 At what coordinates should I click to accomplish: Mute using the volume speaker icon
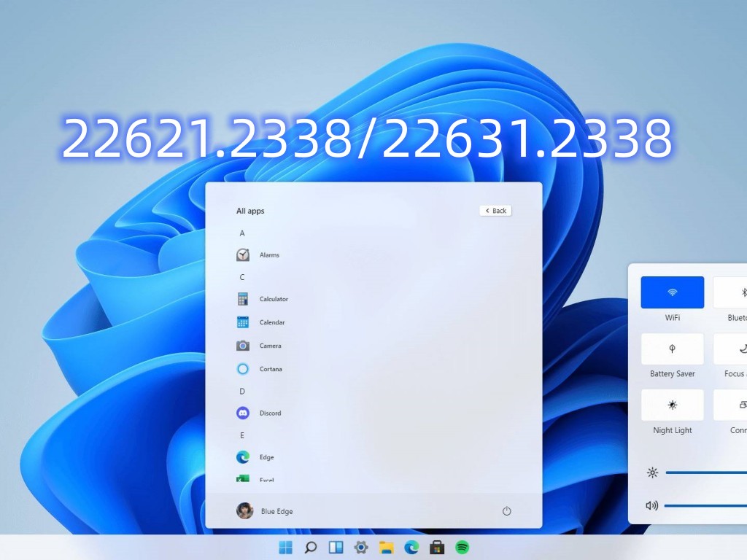click(x=651, y=505)
